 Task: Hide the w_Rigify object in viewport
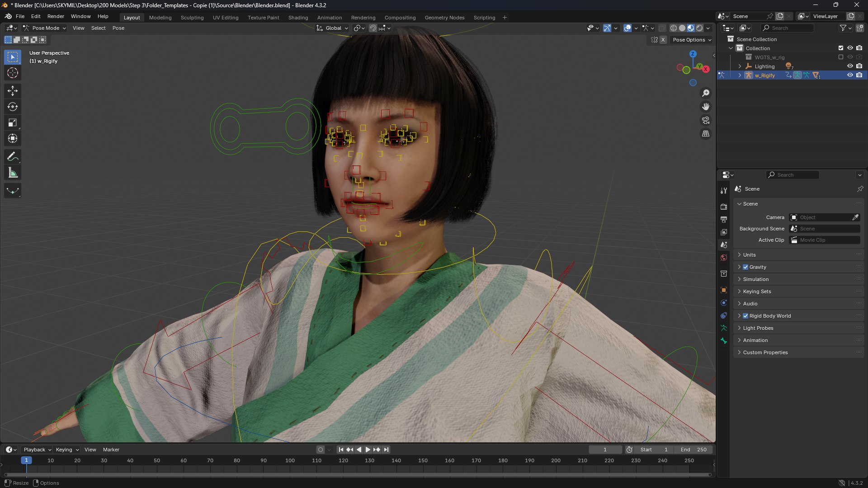point(850,75)
